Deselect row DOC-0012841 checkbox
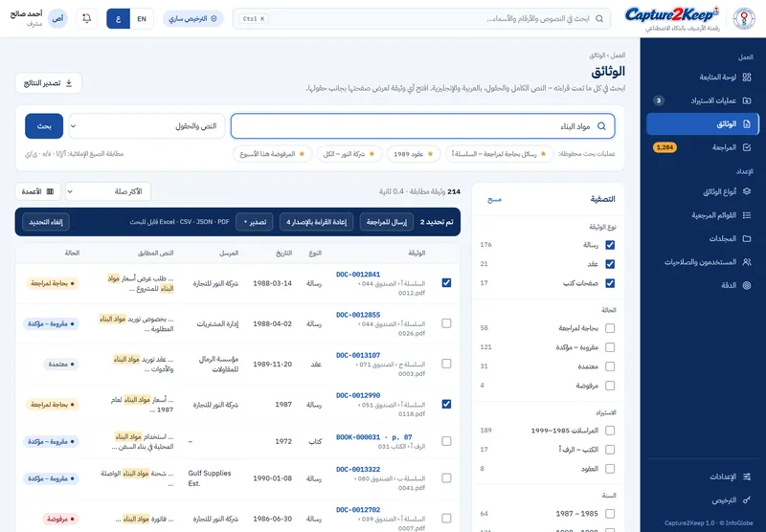This screenshot has height=532, width=766. tap(446, 283)
